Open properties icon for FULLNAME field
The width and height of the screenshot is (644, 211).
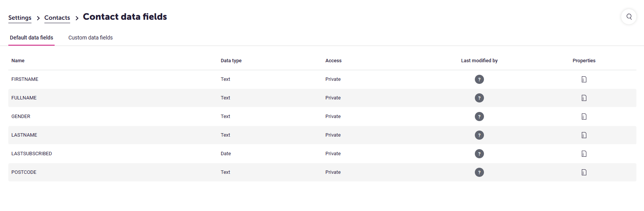[x=584, y=98]
